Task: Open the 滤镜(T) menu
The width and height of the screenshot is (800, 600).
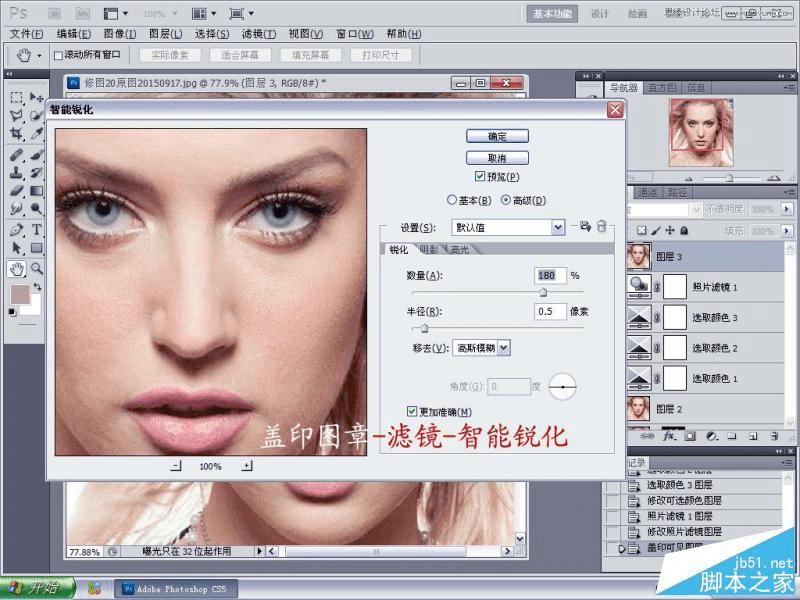Action: click(259, 34)
